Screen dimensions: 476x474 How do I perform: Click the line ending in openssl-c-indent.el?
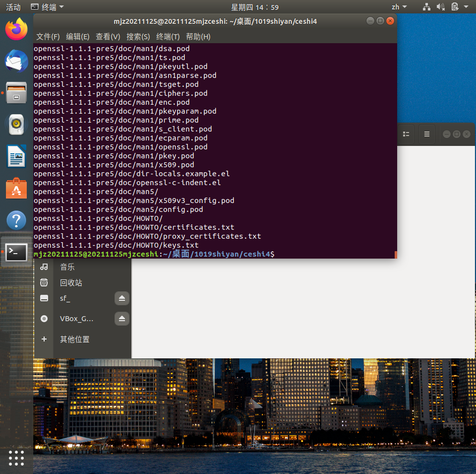127,183
